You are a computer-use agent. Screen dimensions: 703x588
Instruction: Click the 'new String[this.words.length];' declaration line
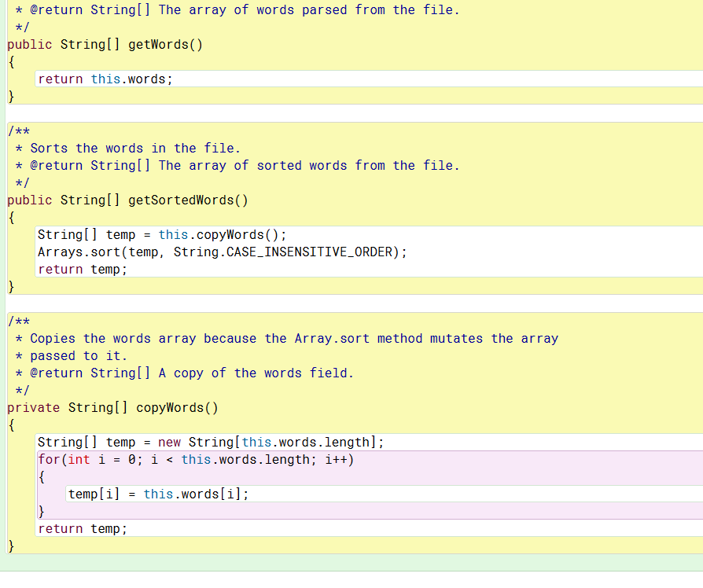click(x=211, y=443)
